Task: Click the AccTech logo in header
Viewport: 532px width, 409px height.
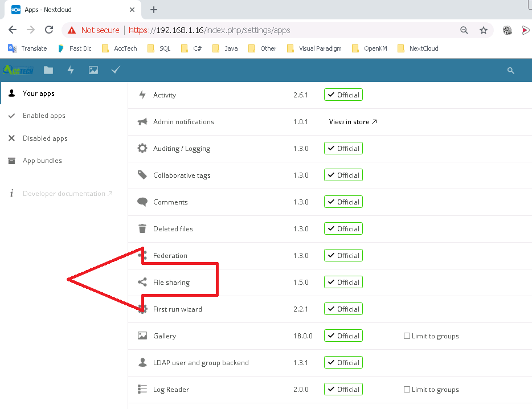Action: [18, 70]
